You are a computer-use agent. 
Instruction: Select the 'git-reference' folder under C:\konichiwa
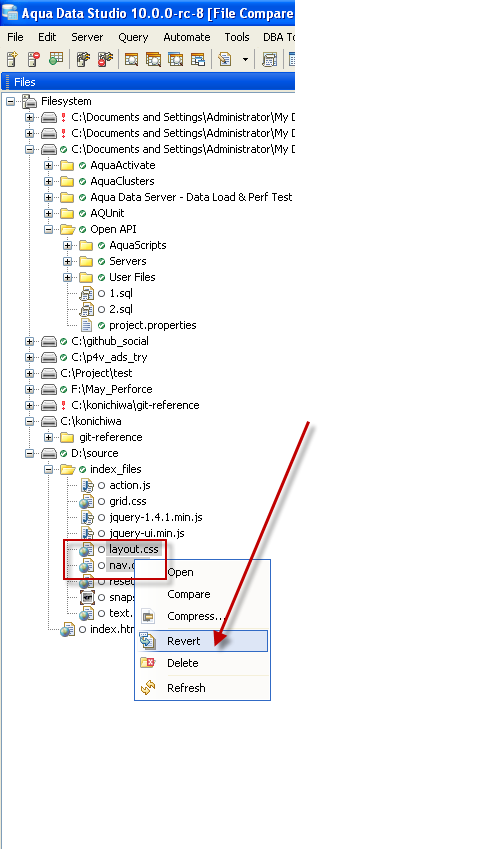111,437
